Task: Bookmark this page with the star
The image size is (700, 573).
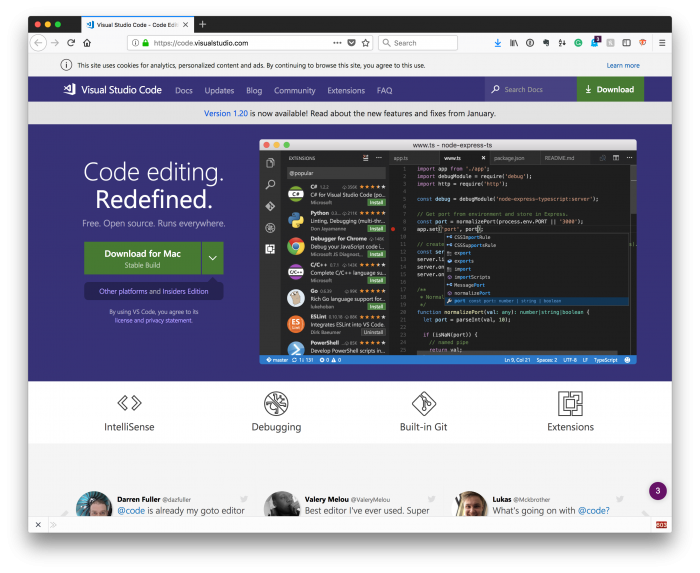Action: tap(366, 43)
